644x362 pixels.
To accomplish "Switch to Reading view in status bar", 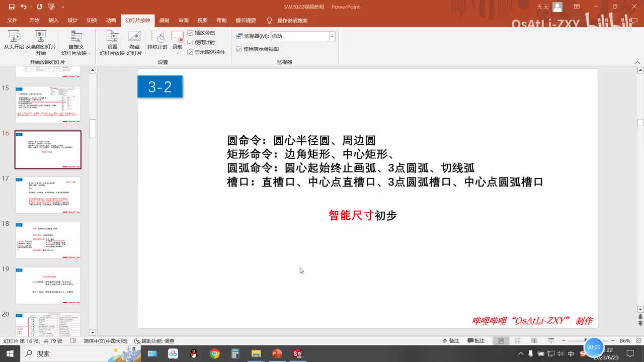I will [x=534, y=341].
